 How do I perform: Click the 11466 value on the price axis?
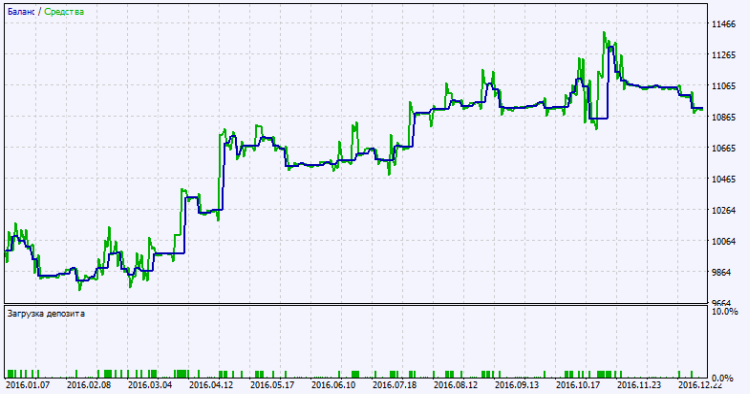coord(724,24)
